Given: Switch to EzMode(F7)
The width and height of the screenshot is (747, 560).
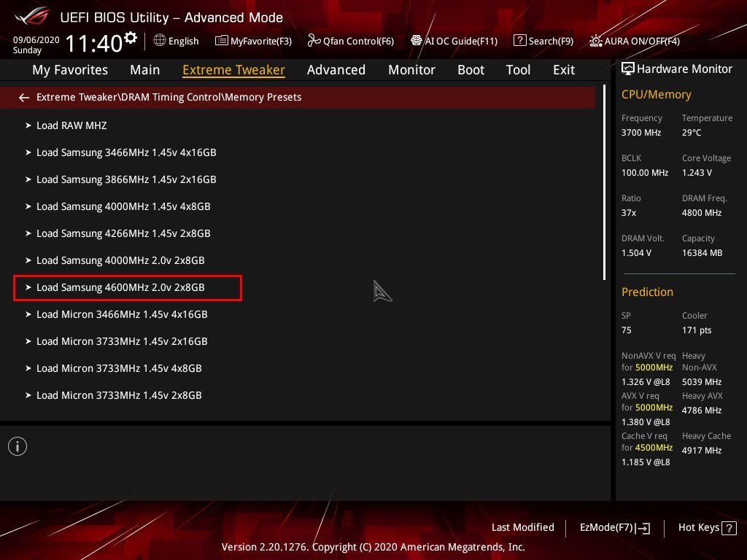Looking at the screenshot, I should tap(614, 528).
